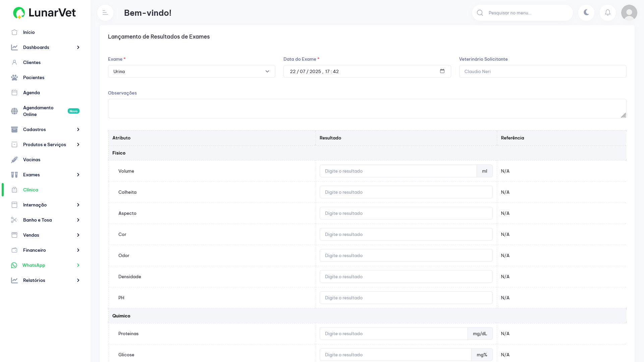The height and width of the screenshot is (362, 644).
Task: Click the Relatórios chart icon
Action: pos(14,280)
